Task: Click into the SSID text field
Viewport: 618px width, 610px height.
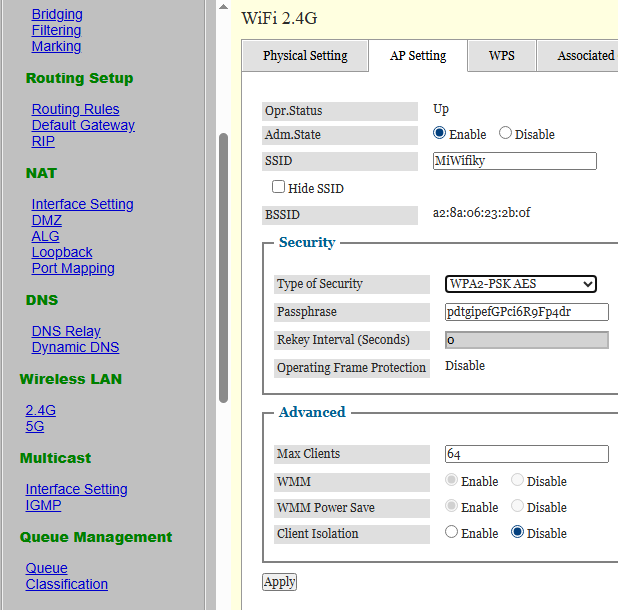Action: pos(514,161)
